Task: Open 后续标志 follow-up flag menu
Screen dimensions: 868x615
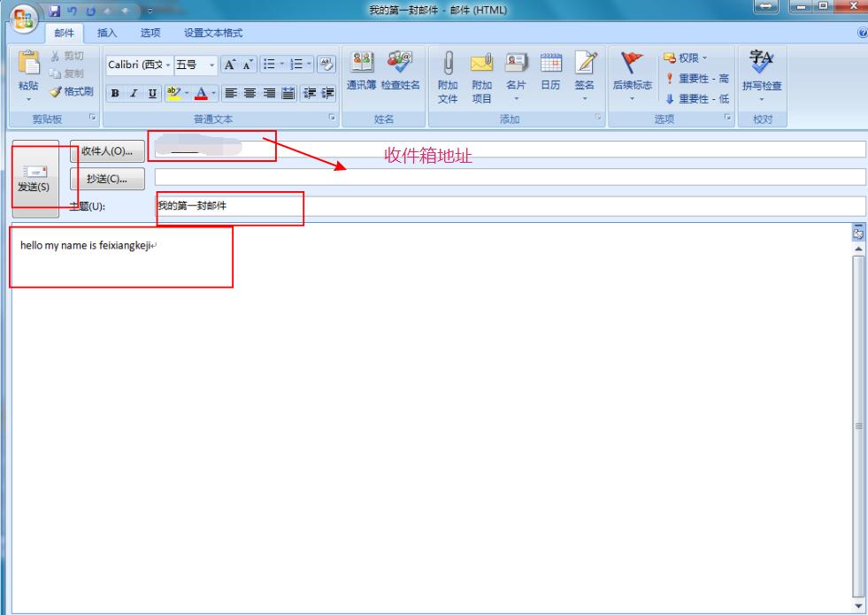Action: point(632,78)
